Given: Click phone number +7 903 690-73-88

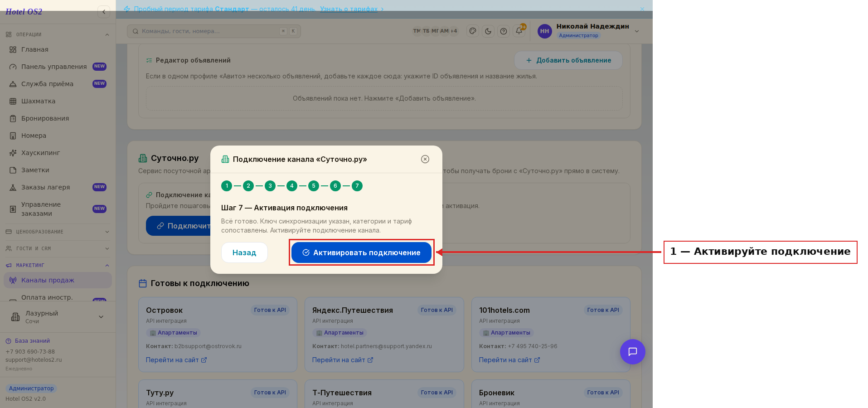Looking at the screenshot, I should [30, 352].
